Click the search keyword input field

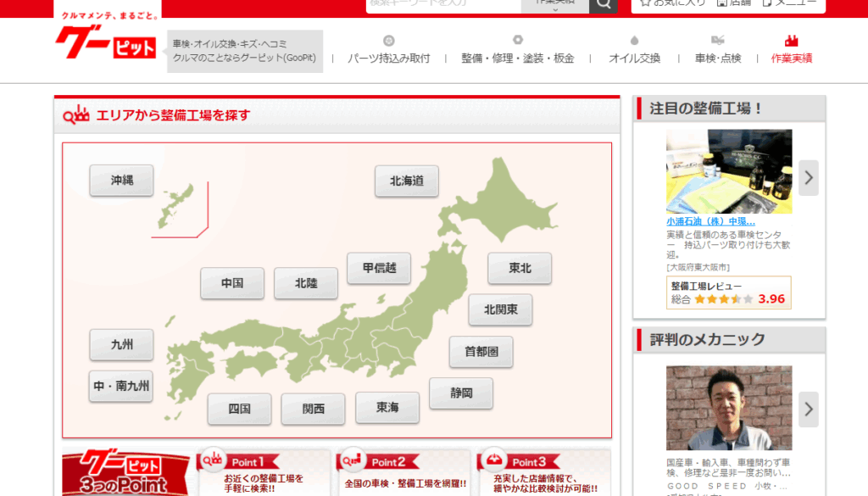click(x=442, y=4)
